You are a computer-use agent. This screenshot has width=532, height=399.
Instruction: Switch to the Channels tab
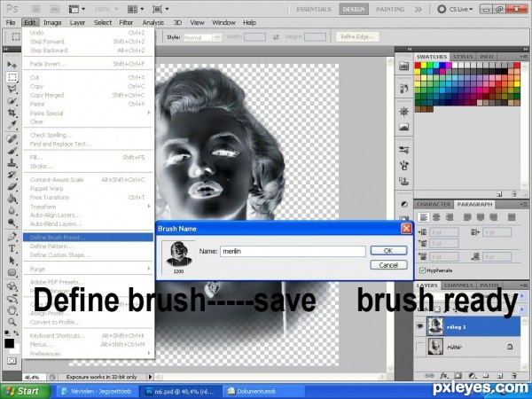[x=458, y=286]
